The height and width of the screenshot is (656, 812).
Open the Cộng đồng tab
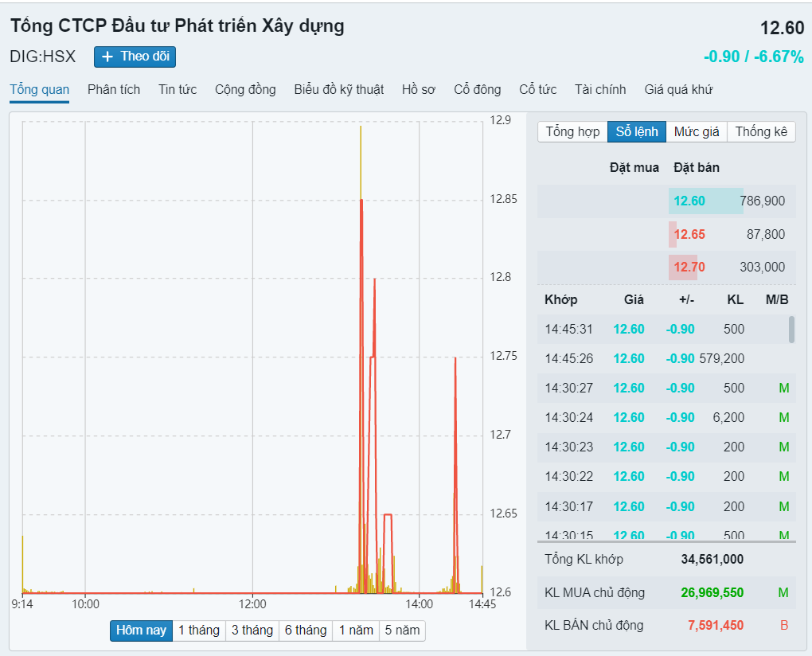[x=245, y=89]
